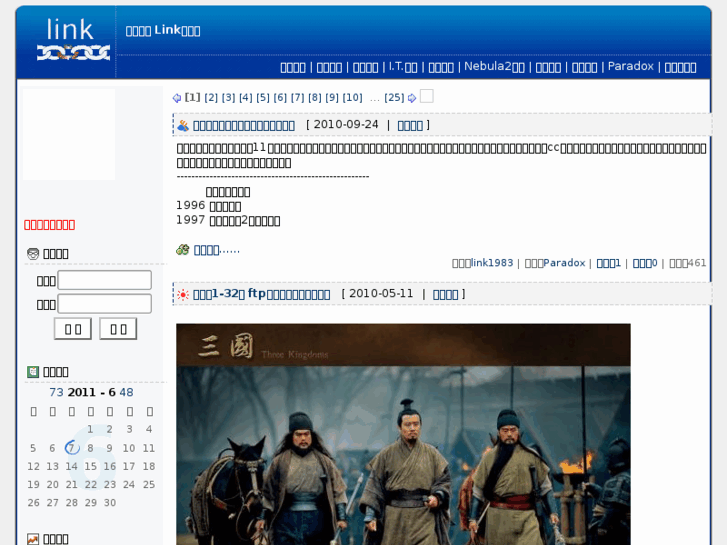Click the calendar panel icon
This screenshot has height=545, width=727.
(33, 372)
